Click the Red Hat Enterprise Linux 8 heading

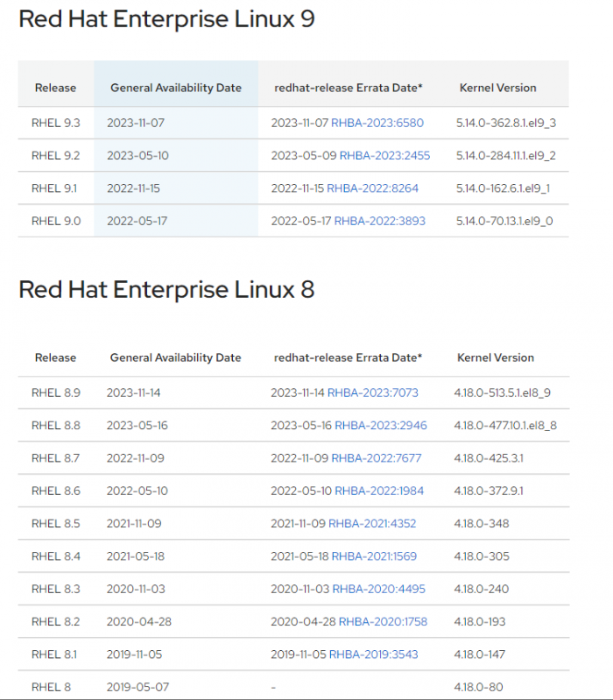coord(166,289)
